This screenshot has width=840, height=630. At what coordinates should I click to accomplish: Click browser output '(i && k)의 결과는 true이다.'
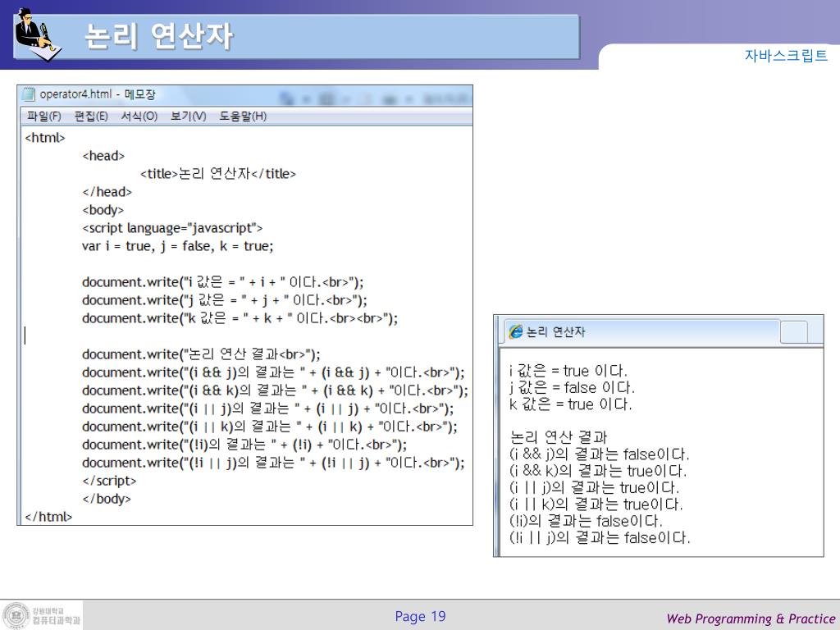[x=597, y=471]
